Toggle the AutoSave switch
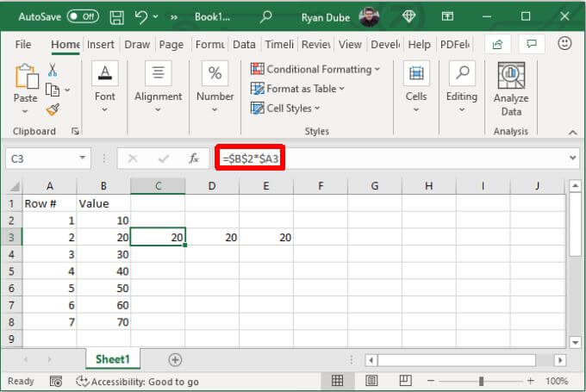 point(83,17)
